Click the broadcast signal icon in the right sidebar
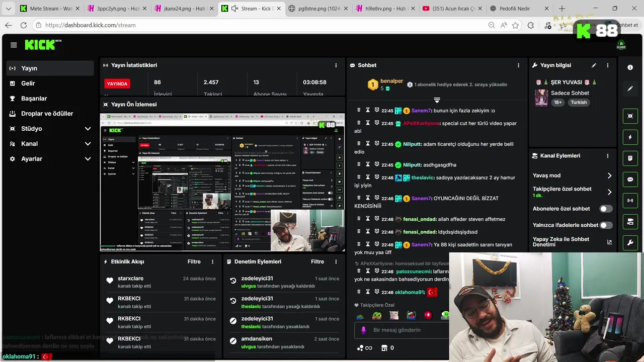The width and height of the screenshot is (644, 362). coord(630,201)
